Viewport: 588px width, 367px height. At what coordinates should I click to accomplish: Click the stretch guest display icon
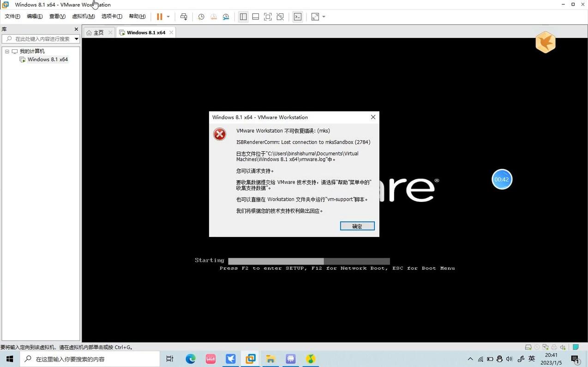click(315, 17)
